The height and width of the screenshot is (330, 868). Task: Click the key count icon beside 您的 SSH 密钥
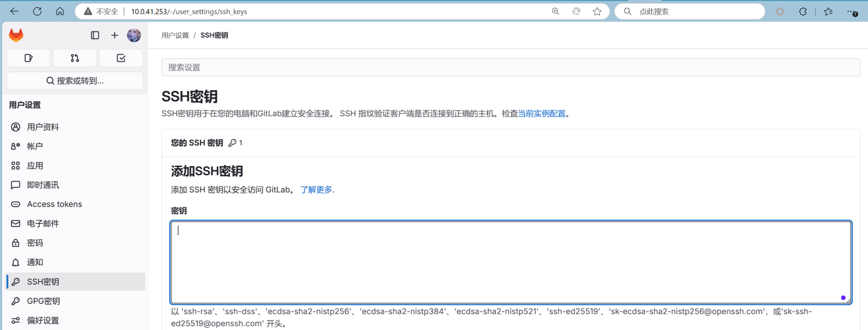pos(233,143)
